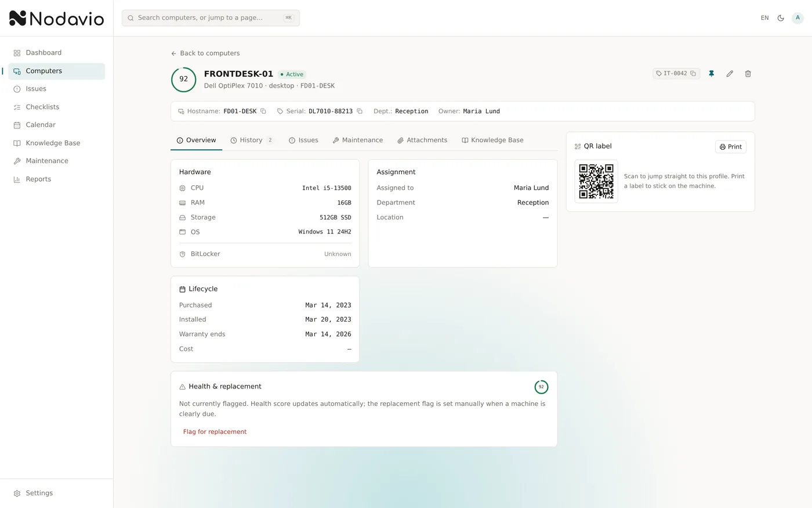Screen dimensions: 812x508
Task: Click BitLocker status Unknown
Action: tap(338, 254)
